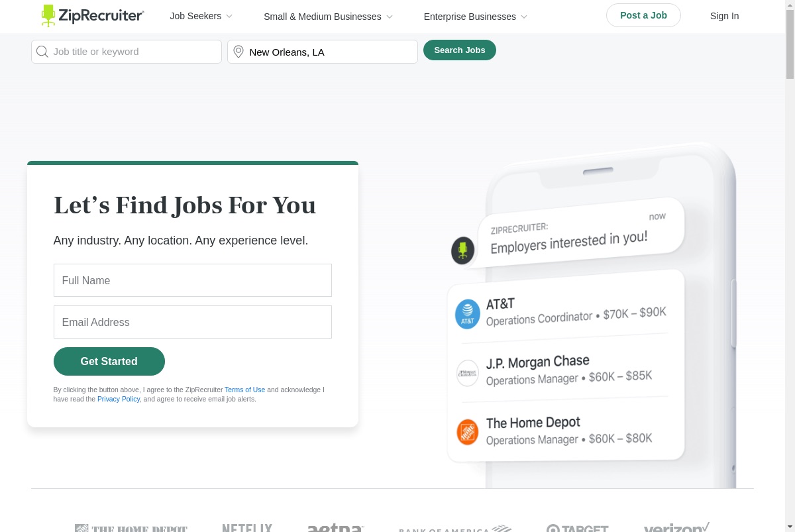
Task: Focus the Full Name input field
Action: tap(193, 280)
